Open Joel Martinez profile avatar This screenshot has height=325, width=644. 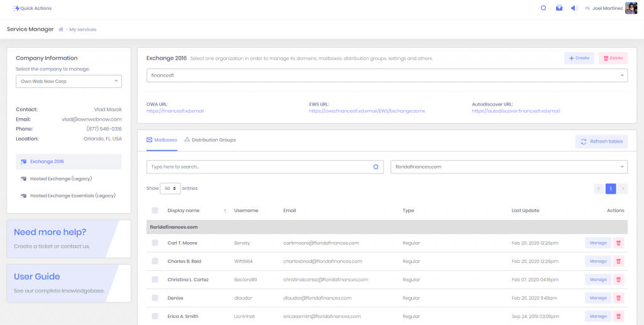(631, 8)
